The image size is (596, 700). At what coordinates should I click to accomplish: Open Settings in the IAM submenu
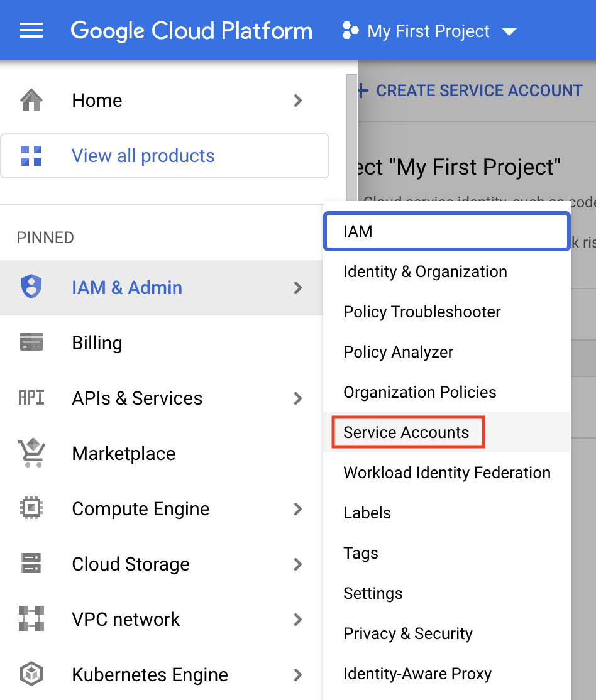point(447,593)
